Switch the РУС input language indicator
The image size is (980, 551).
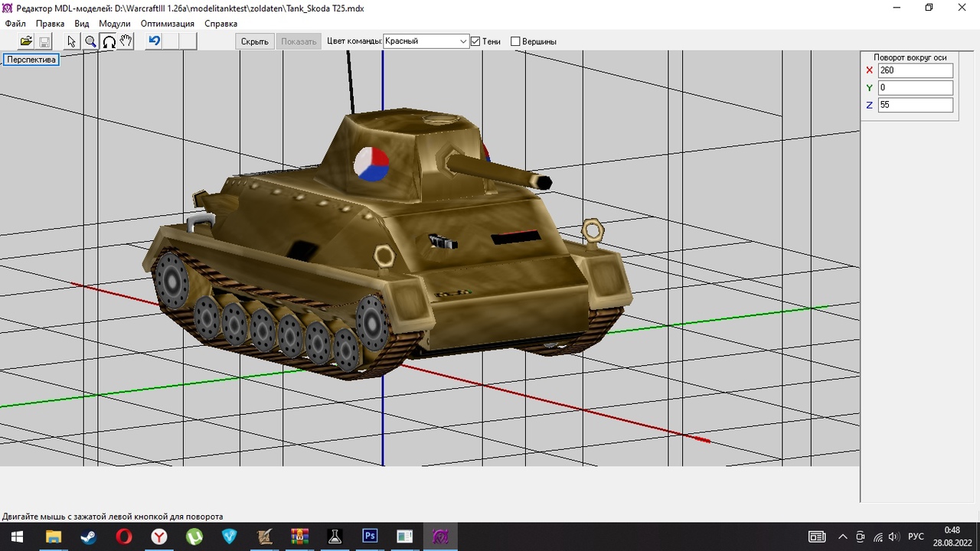(916, 536)
